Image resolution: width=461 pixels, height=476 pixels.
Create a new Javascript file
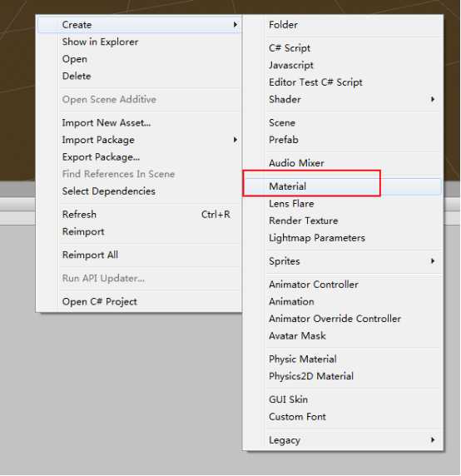[x=343, y=65]
